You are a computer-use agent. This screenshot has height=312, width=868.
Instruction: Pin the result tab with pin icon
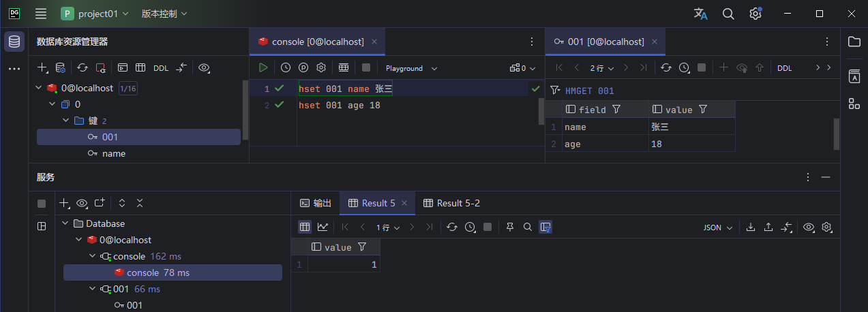(x=510, y=228)
